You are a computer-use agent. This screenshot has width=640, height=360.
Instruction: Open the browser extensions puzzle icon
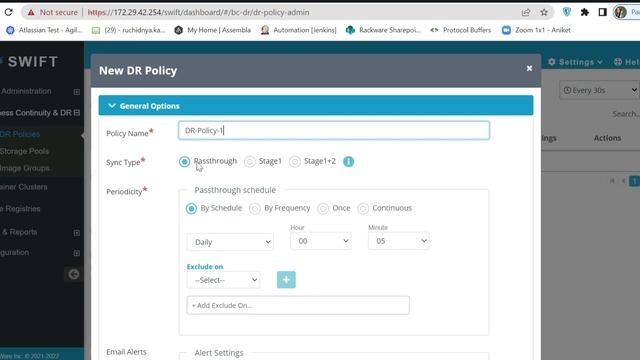pyautogui.click(x=584, y=12)
